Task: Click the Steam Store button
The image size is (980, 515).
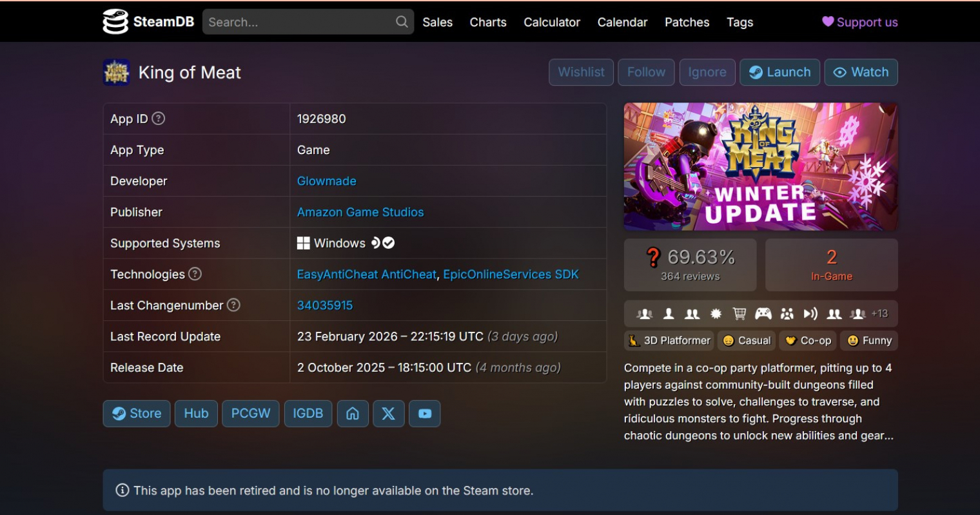Action: click(137, 414)
